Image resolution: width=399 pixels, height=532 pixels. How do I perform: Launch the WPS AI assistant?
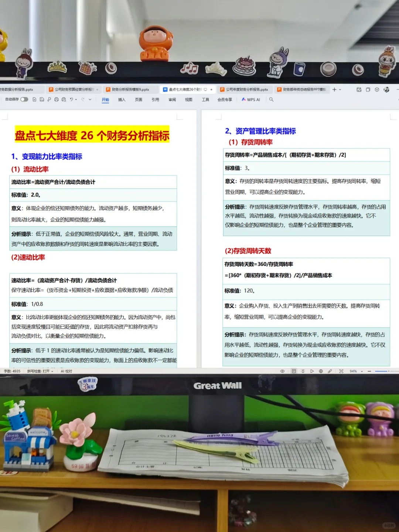click(x=251, y=99)
